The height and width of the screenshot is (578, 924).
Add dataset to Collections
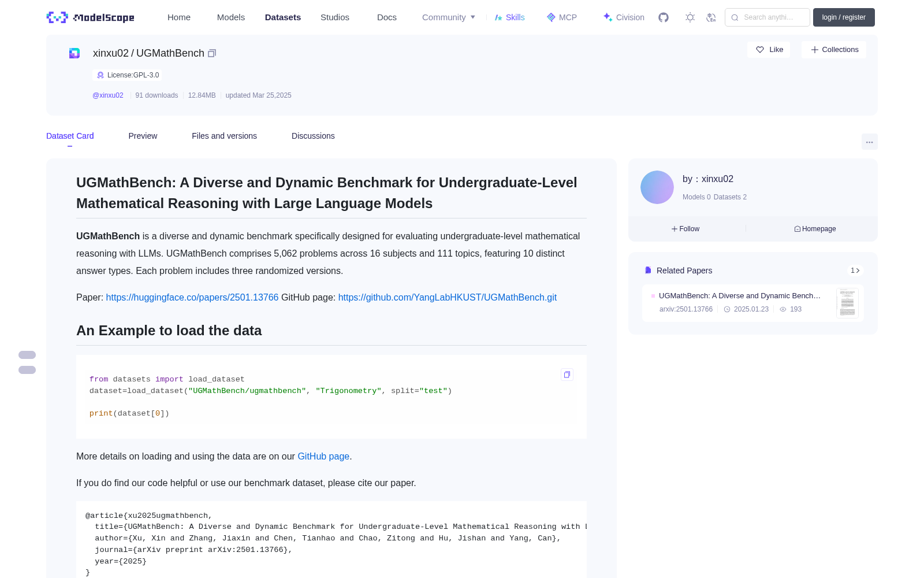pyautogui.click(x=834, y=50)
